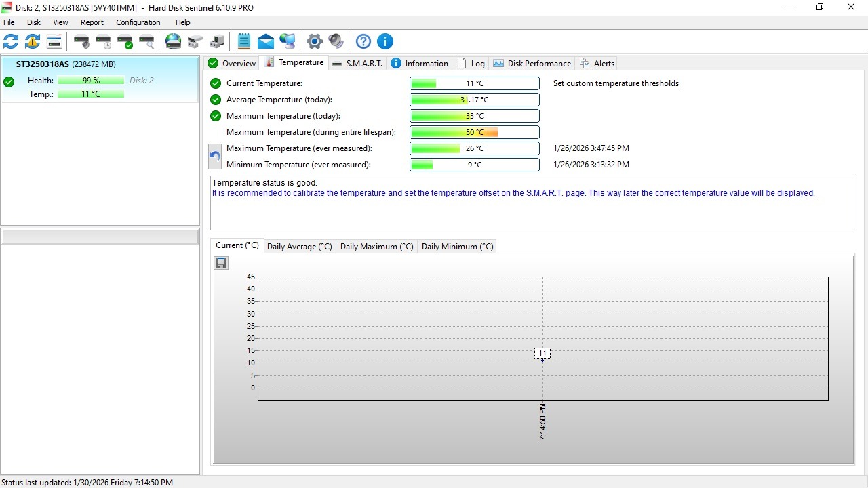Open the Configuration menu
The image size is (868, 488).
(138, 22)
